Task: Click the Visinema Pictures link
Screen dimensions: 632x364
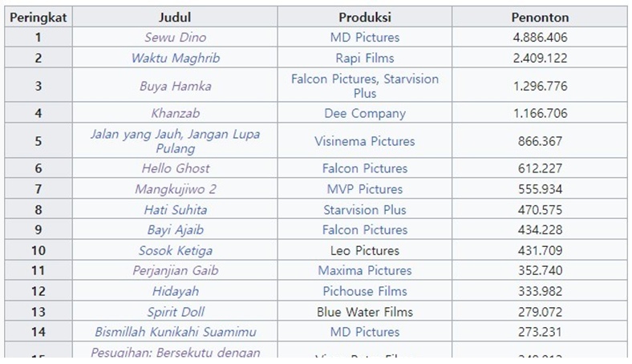Action: [x=364, y=141]
